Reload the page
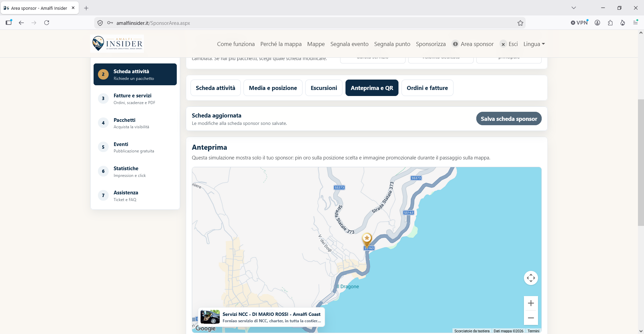This screenshot has height=334, width=644. point(47,22)
